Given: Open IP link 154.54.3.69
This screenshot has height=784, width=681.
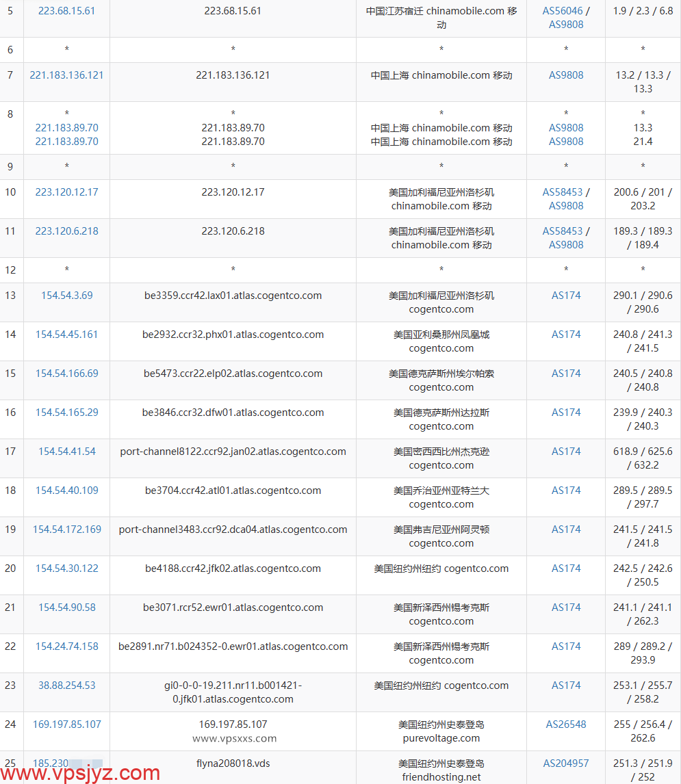Looking at the screenshot, I should click(66, 296).
